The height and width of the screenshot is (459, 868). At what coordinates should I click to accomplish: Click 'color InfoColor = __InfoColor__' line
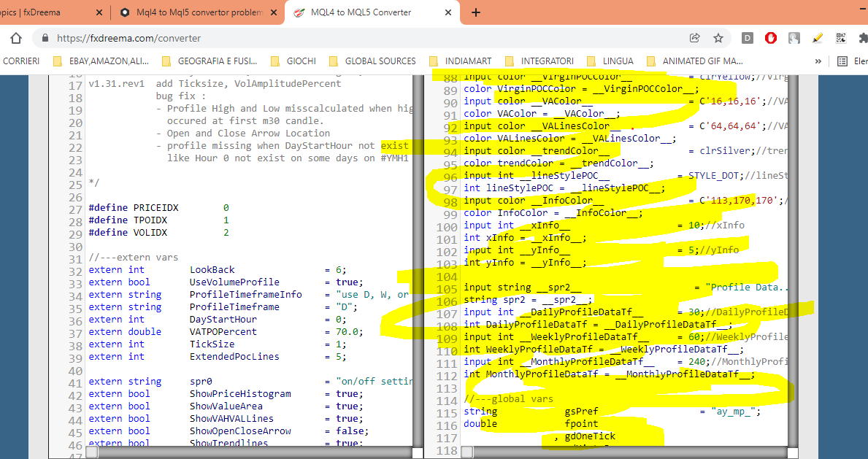coord(553,212)
